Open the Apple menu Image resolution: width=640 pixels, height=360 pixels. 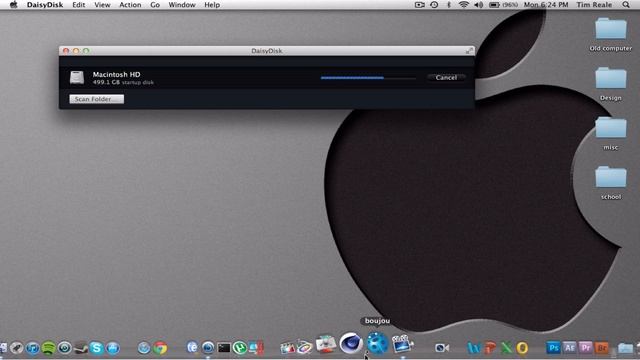tap(13, 5)
